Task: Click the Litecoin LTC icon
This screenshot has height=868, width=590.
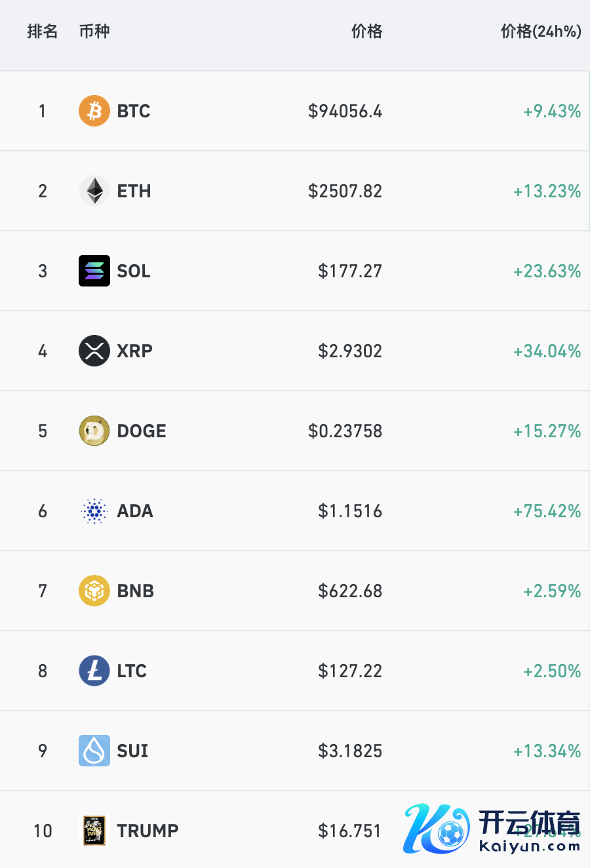Action: (x=94, y=671)
